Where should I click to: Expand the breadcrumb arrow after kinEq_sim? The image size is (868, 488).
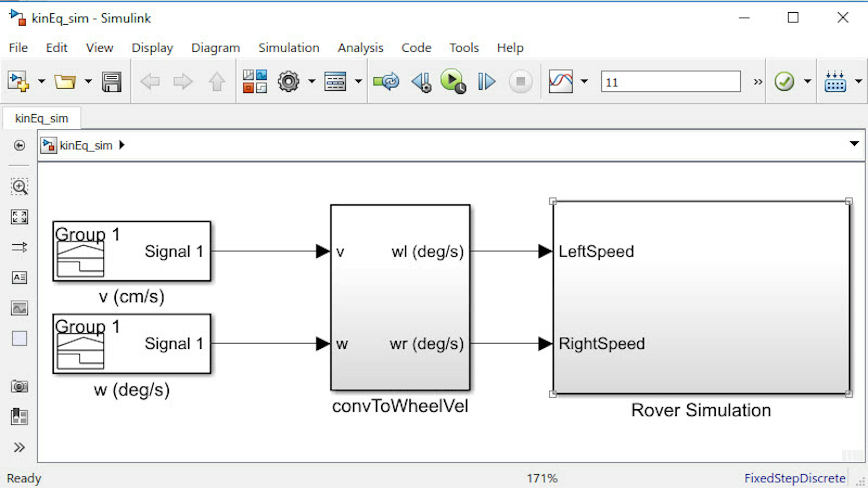[x=122, y=145]
